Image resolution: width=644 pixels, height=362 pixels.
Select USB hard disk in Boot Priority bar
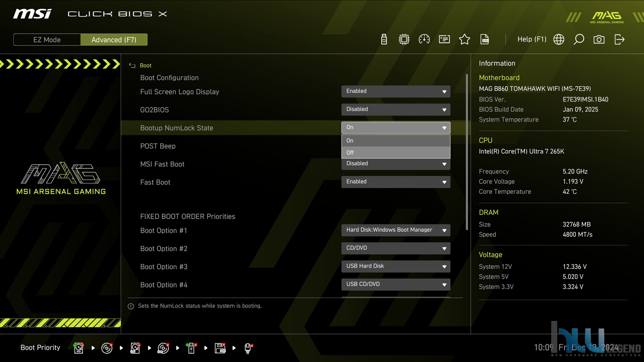tap(135, 348)
